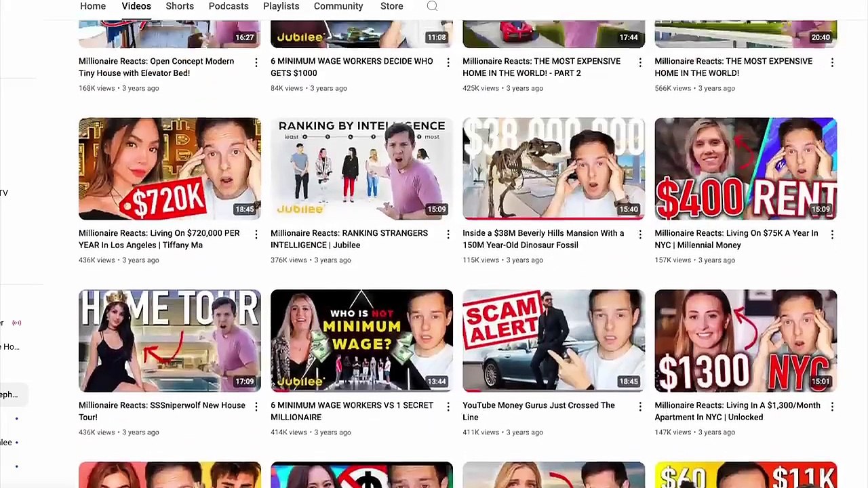The image size is (868, 488).
Task: Open options menu for $38M Beverly Hills Mansion video
Action: point(639,235)
